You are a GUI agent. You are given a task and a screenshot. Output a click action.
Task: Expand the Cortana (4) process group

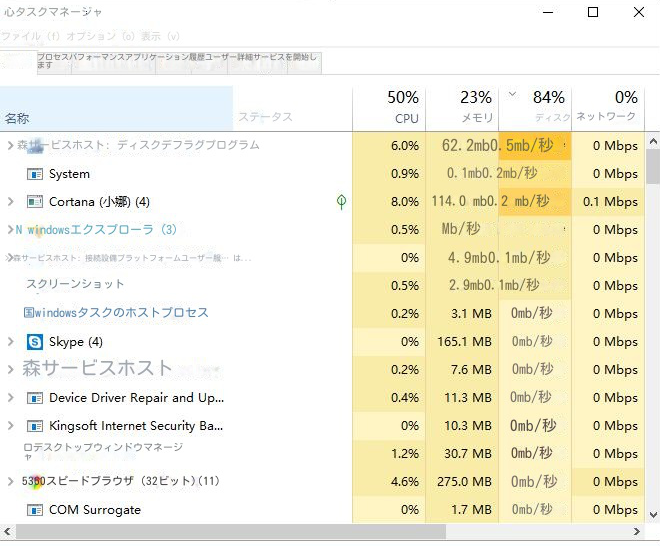click(x=11, y=202)
